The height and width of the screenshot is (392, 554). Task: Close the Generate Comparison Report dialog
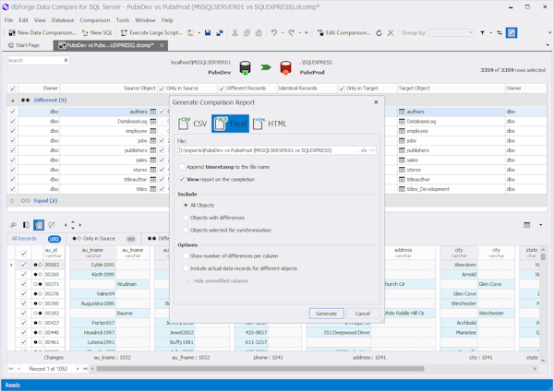376,102
